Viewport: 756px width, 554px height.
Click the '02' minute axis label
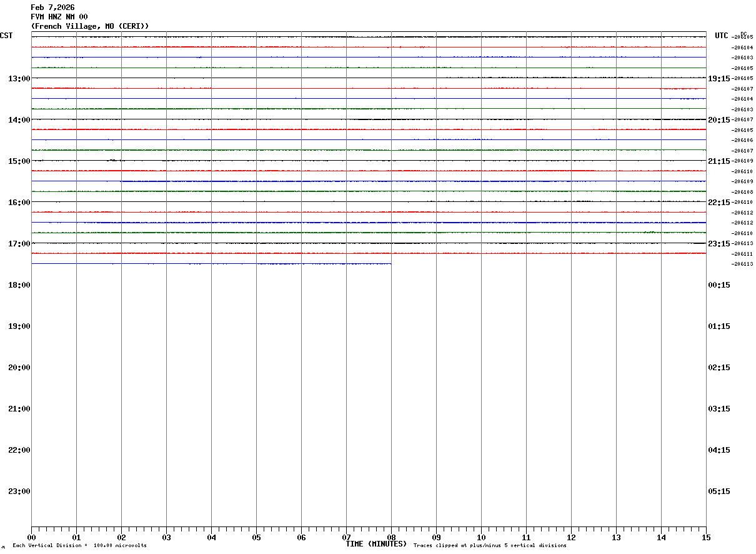(121, 537)
